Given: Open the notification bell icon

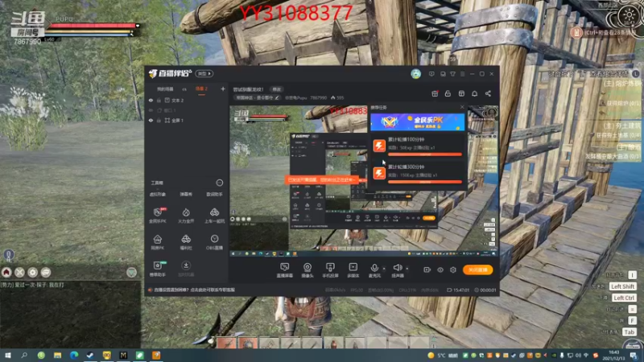Looking at the screenshot, I should (x=474, y=93).
